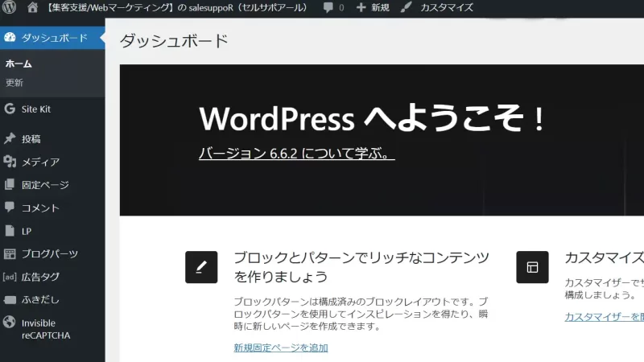
Task: Click the Invisible reCAPTCHA globe icon
Action: (x=10, y=322)
